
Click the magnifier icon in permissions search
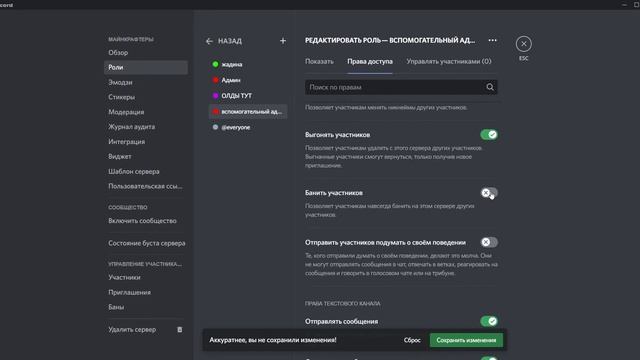coord(490,87)
